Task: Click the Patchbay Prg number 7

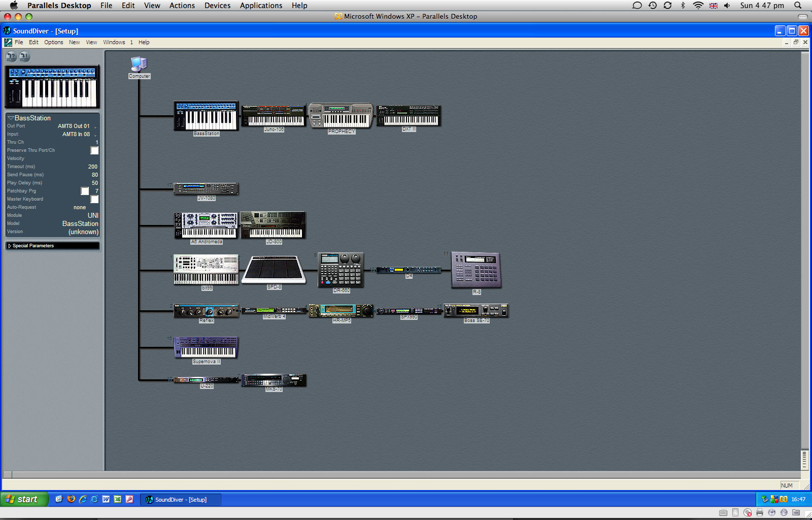Action: click(97, 191)
